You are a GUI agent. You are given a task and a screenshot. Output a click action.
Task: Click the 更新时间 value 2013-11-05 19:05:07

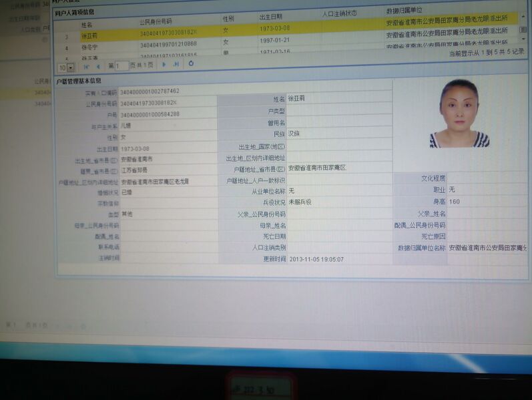[316, 259]
